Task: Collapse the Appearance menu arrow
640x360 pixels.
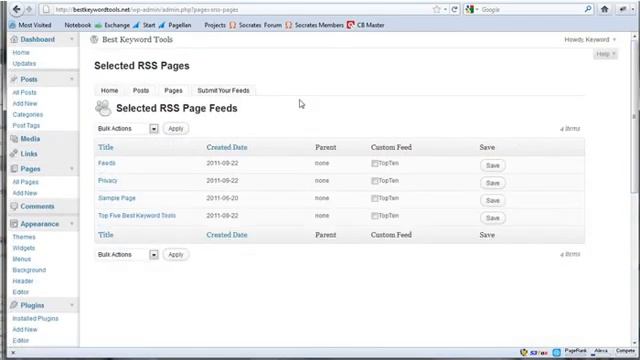Action: click(x=72, y=224)
